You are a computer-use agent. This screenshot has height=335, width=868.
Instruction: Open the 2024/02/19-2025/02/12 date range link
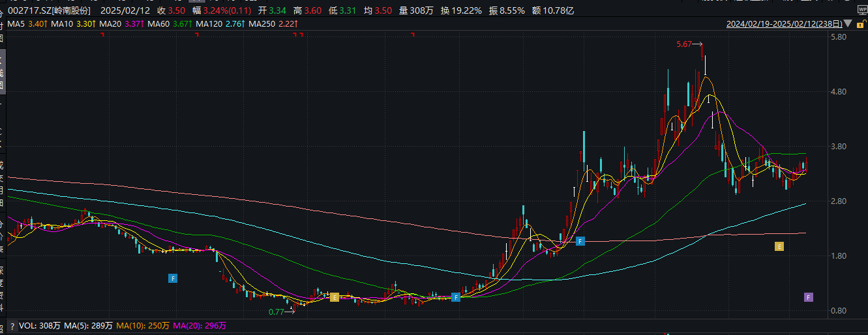click(x=785, y=25)
